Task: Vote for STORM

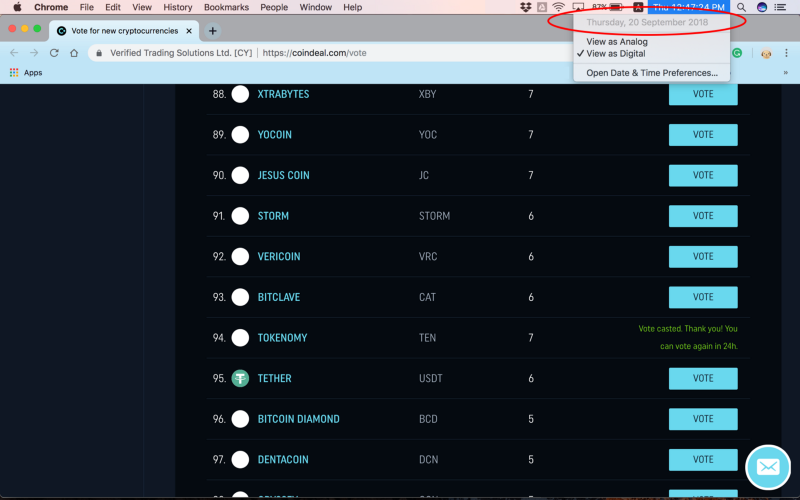Action: (x=703, y=216)
